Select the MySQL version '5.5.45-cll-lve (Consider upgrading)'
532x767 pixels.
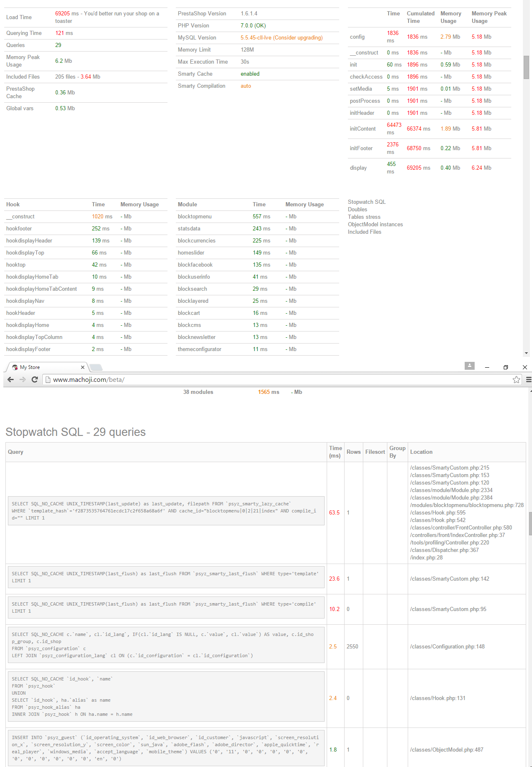(281, 38)
